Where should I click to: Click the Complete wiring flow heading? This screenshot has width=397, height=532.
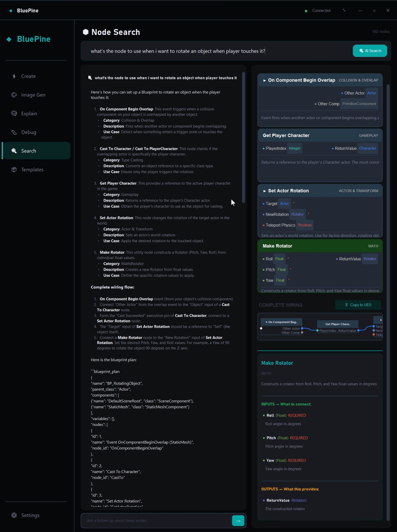pyautogui.click(x=112, y=287)
